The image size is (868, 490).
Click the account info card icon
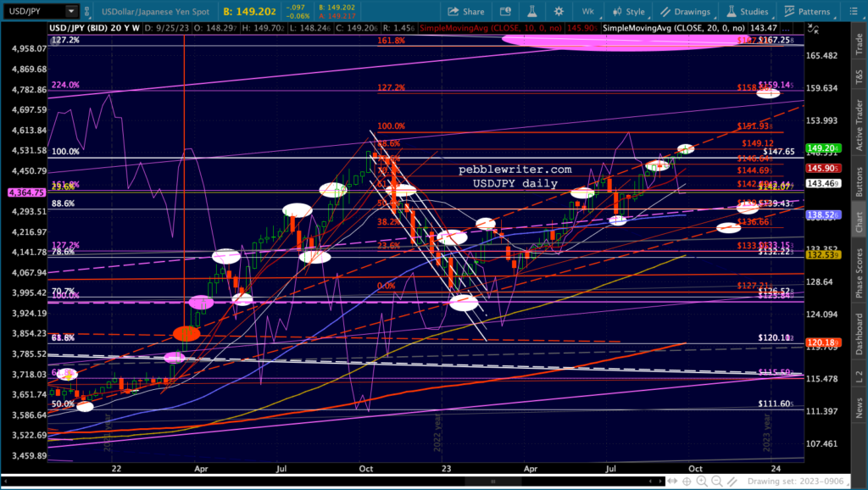pos(505,11)
